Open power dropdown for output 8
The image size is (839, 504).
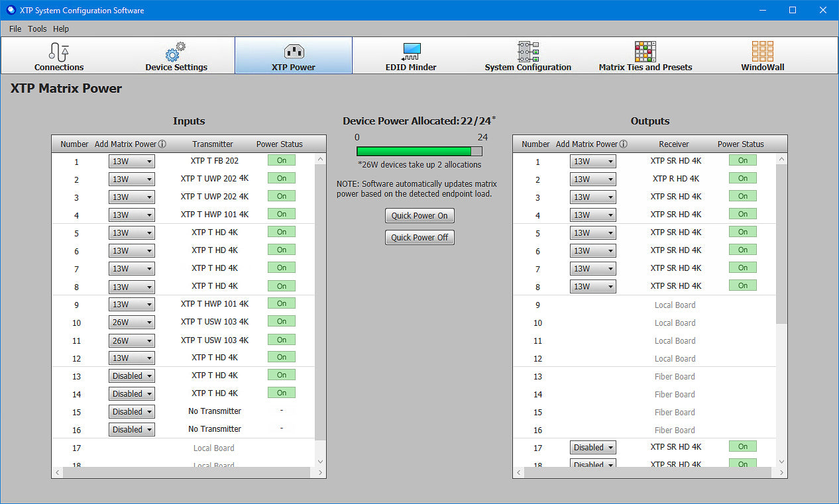(593, 287)
